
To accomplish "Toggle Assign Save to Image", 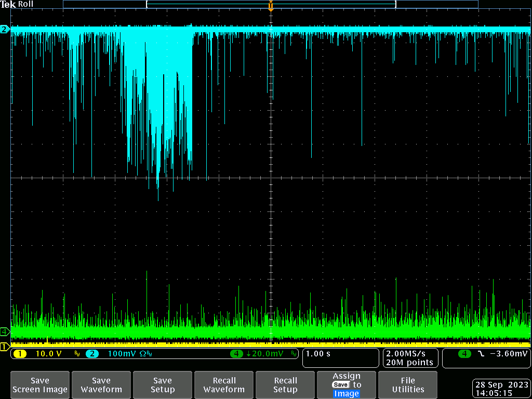I will click(347, 385).
